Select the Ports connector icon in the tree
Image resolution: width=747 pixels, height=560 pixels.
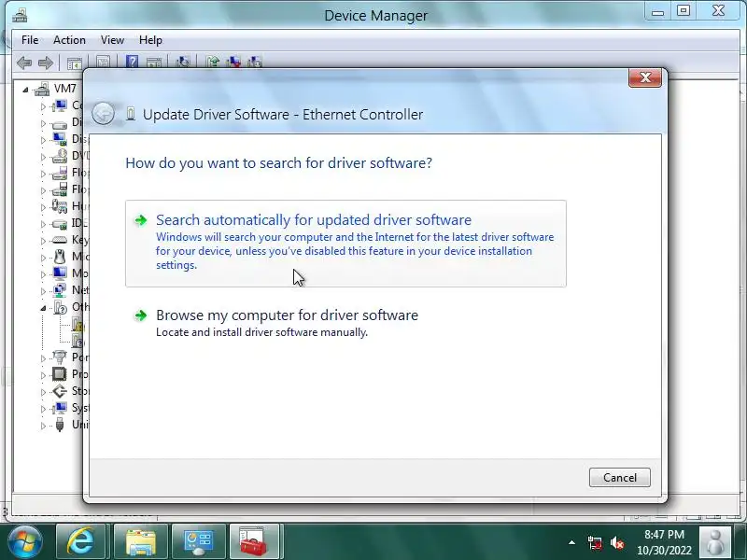pos(60,357)
